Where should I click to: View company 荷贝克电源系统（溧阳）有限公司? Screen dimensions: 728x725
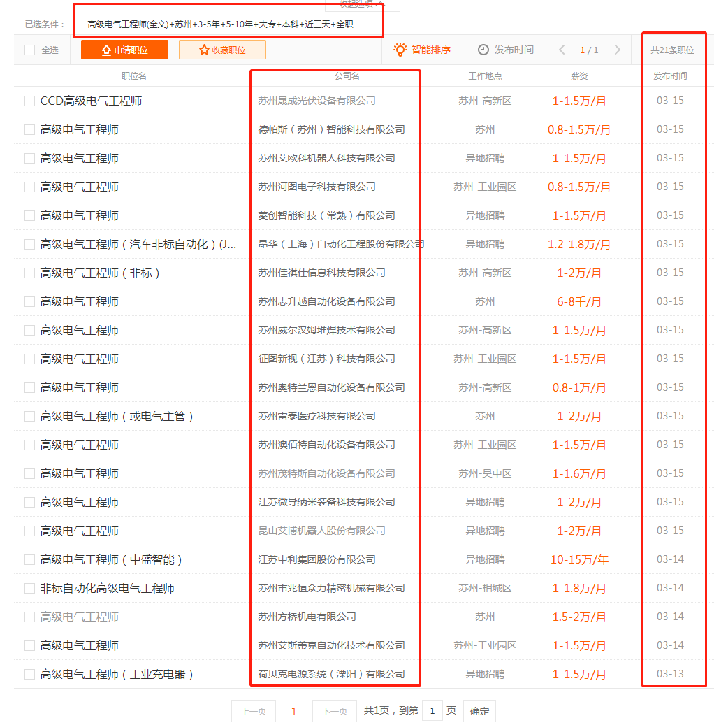coord(331,675)
